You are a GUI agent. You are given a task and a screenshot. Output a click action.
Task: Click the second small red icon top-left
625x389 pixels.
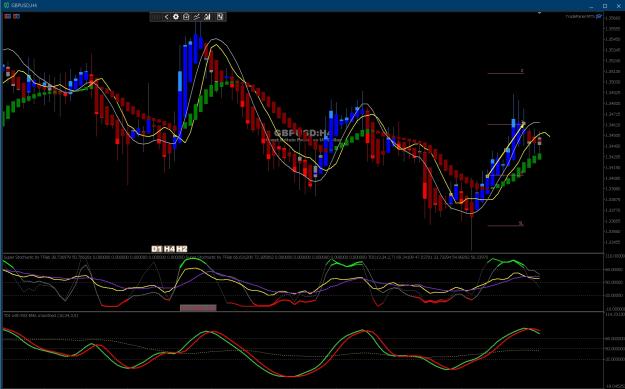[16, 16]
